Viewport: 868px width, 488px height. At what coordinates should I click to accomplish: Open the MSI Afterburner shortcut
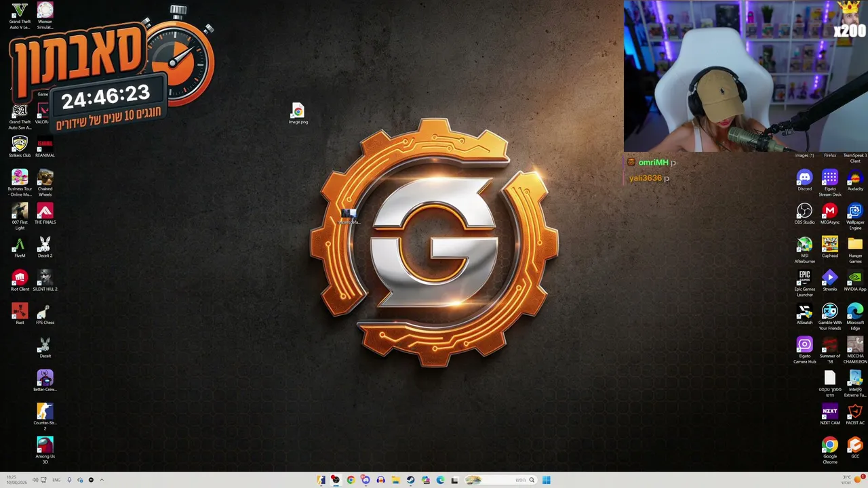click(x=804, y=249)
